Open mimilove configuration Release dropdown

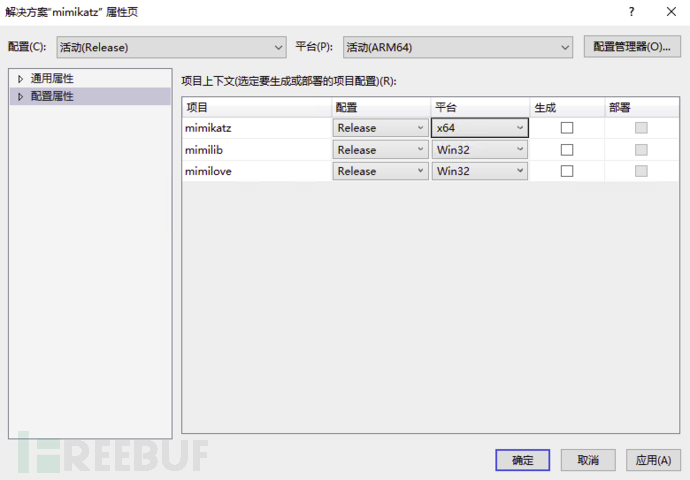click(x=380, y=171)
